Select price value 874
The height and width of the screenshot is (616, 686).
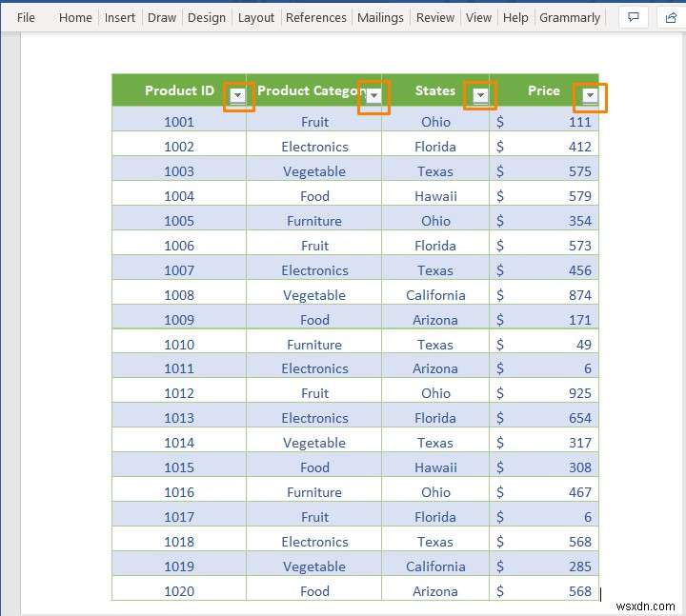tap(580, 295)
